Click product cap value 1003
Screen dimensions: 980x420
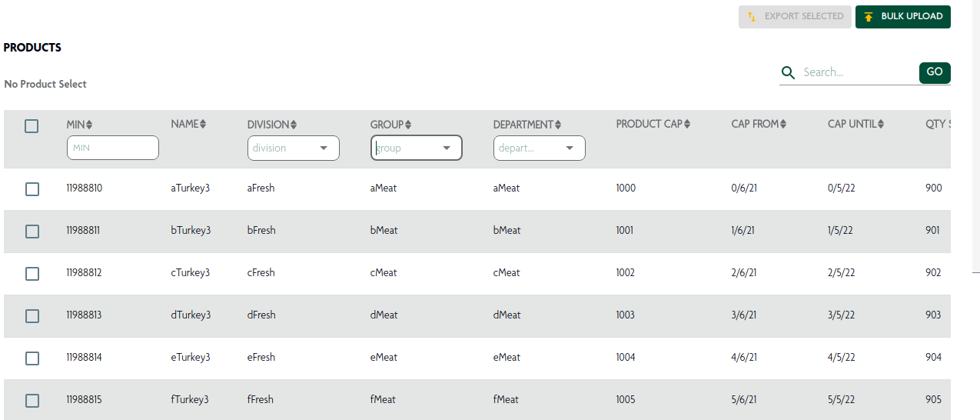[x=626, y=315]
